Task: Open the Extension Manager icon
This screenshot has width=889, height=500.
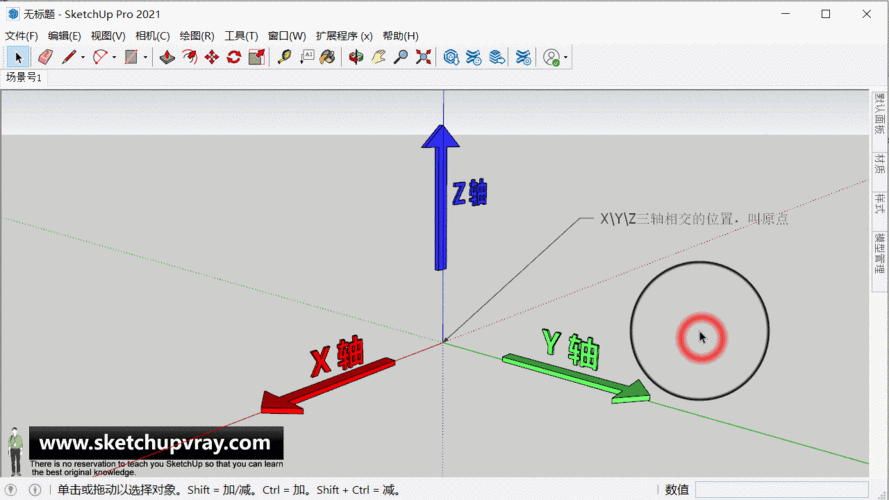Action: (x=523, y=57)
